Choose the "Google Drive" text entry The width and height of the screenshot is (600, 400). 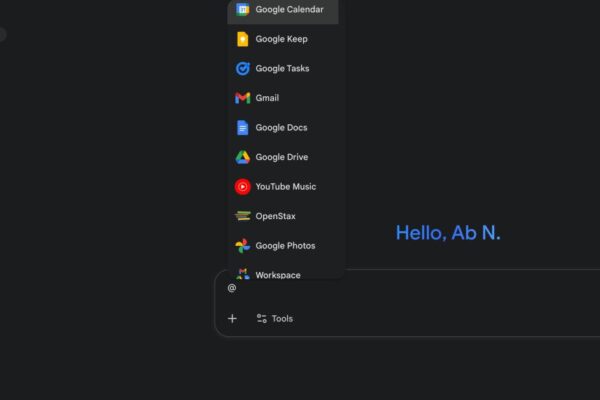click(281, 157)
